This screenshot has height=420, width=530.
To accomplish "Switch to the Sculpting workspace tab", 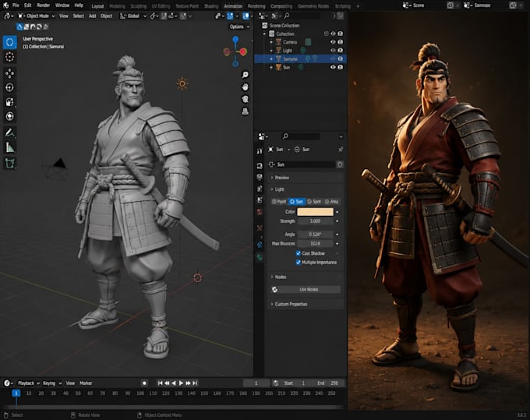I will click(139, 6).
